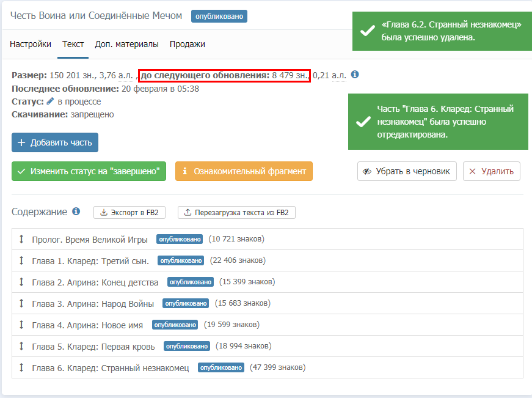Export the book with Экспорт в FB2
This screenshot has width=532, height=398.
129,212
